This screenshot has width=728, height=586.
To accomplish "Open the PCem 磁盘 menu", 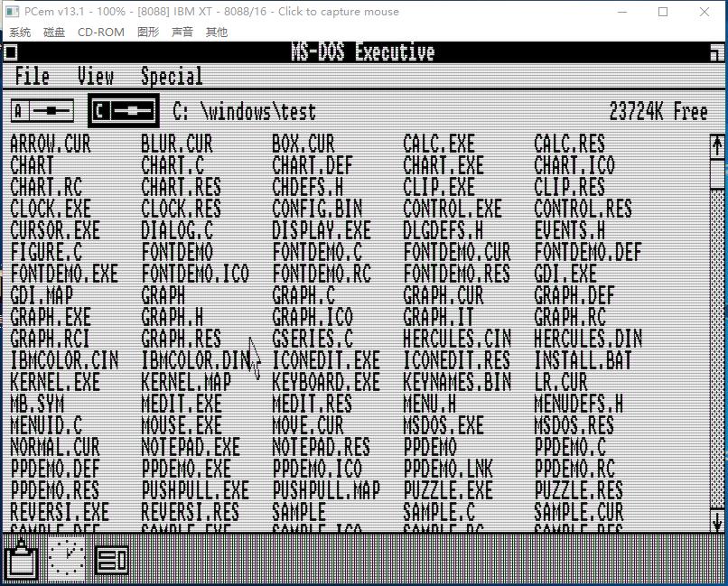I will pos(54,32).
